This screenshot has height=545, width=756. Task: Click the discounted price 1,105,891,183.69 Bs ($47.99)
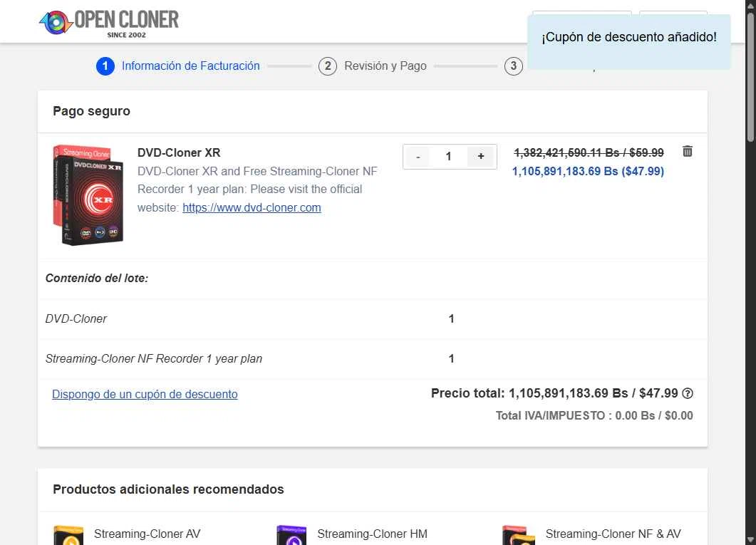(x=588, y=172)
